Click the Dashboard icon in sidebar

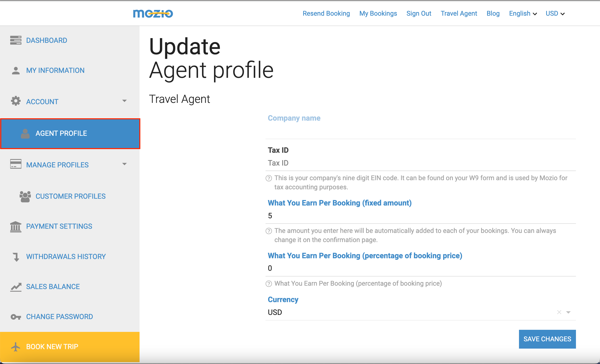15,40
